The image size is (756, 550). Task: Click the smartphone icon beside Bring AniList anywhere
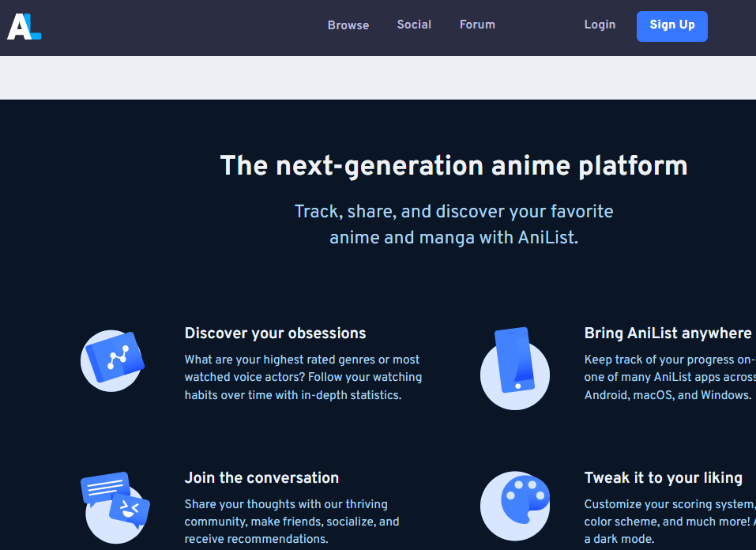[x=514, y=367]
